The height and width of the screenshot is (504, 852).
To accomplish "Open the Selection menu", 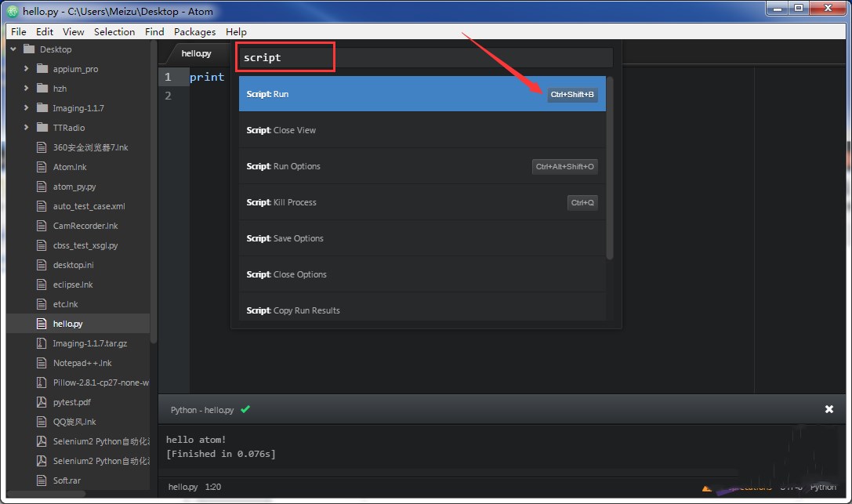I will tap(114, 31).
